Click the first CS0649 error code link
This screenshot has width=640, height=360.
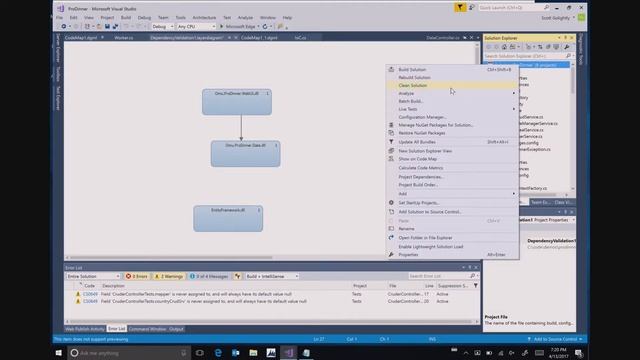(x=90, y=294)
